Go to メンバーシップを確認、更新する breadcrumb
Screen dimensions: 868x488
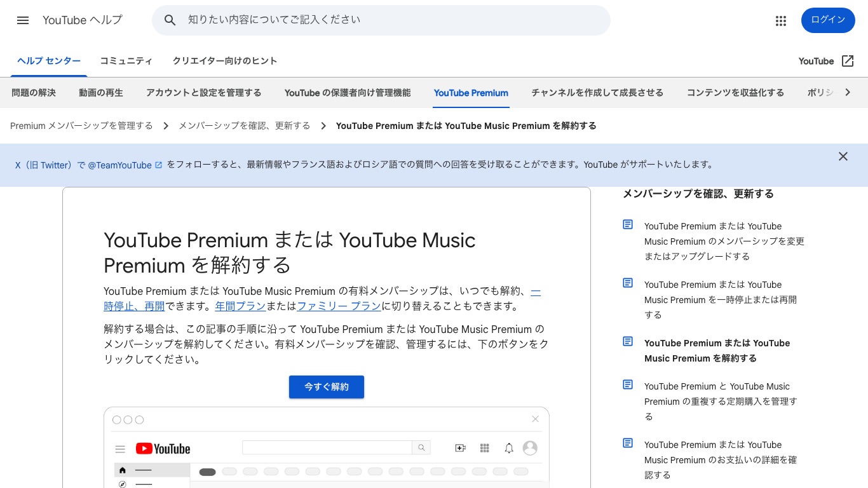(245, 126)
